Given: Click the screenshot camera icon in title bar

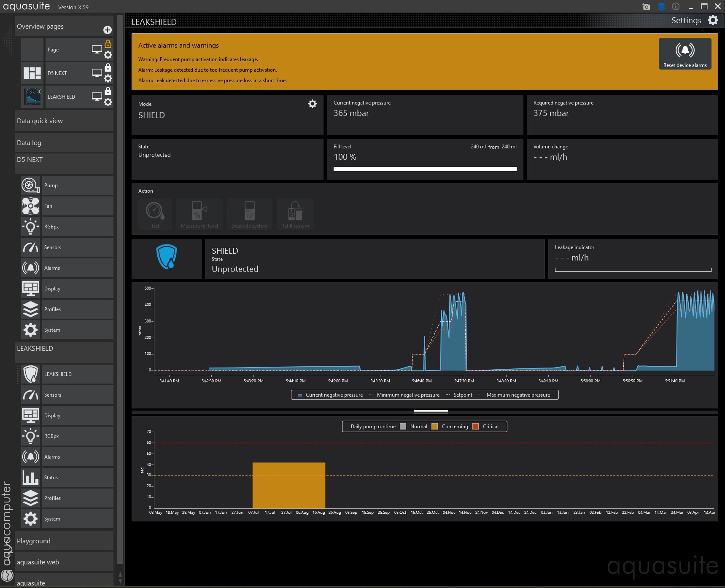Looking at the screenshot, I should coord(646,7).
